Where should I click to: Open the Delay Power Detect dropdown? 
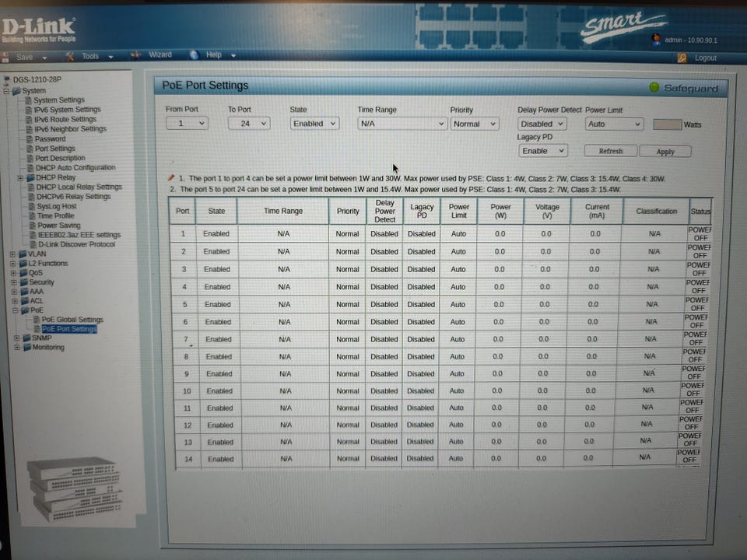click(542, 124)
